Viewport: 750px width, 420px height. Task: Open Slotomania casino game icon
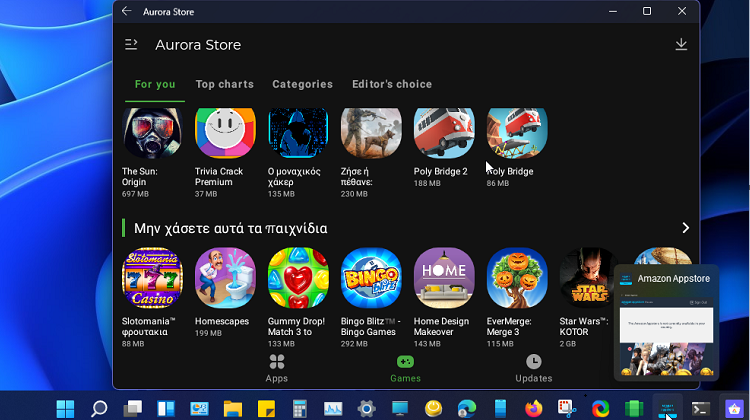click(152, 278)
